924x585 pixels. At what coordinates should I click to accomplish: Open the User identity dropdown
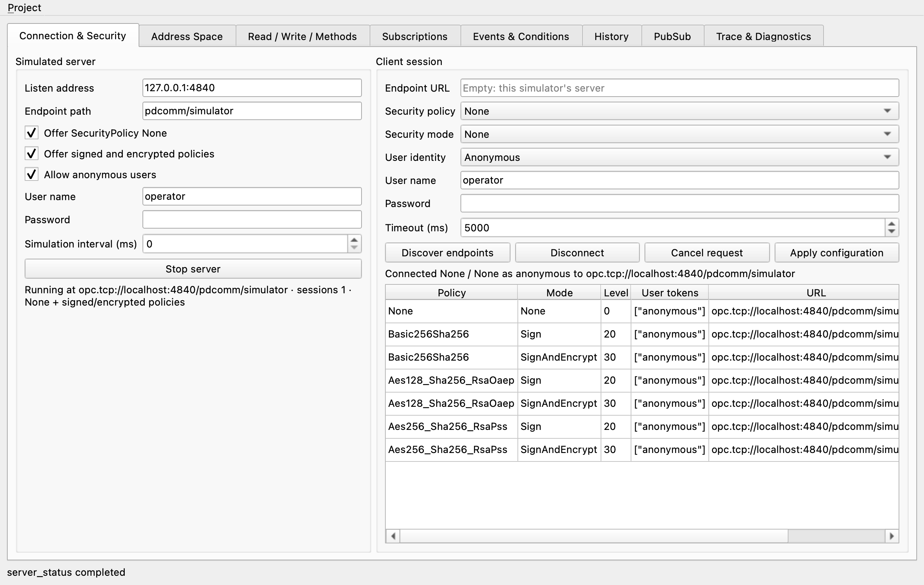[680, 157]
